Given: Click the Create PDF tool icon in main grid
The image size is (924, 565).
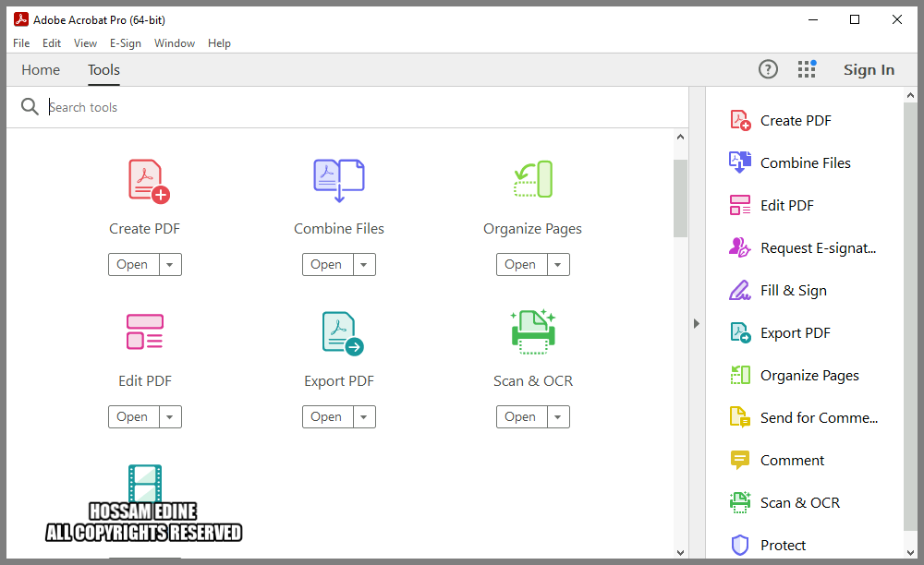Looking at the screenshot, I should 149,181.
